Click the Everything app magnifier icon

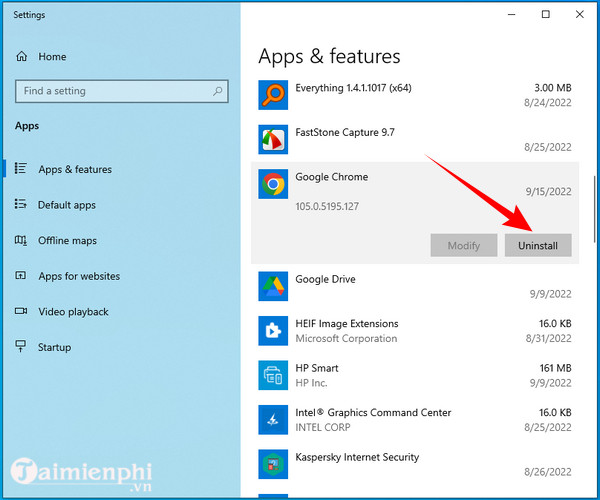click(x=273, y=95)
